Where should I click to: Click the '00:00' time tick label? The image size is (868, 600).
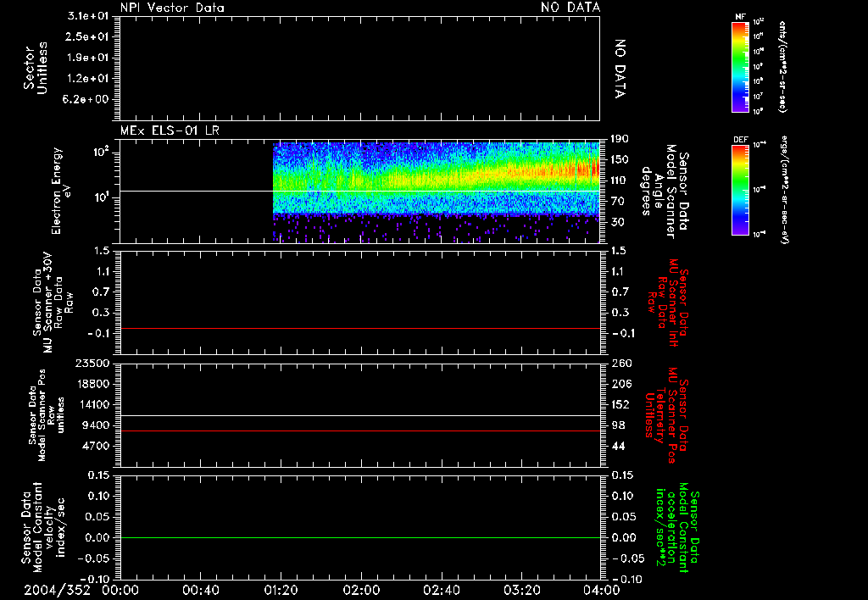pos(120,590)
